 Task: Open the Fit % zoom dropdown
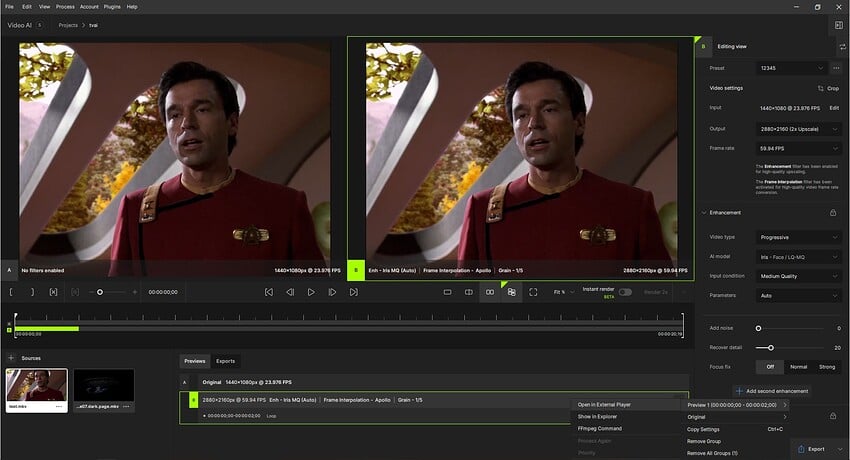click(x=564, y=292)
